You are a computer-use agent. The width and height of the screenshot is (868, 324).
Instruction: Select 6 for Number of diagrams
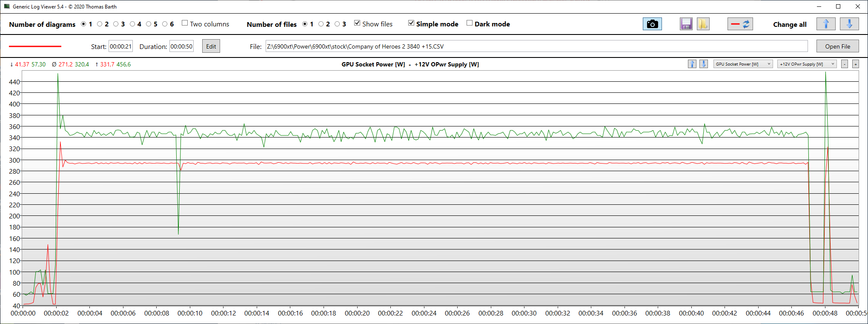tap(165, 24)
